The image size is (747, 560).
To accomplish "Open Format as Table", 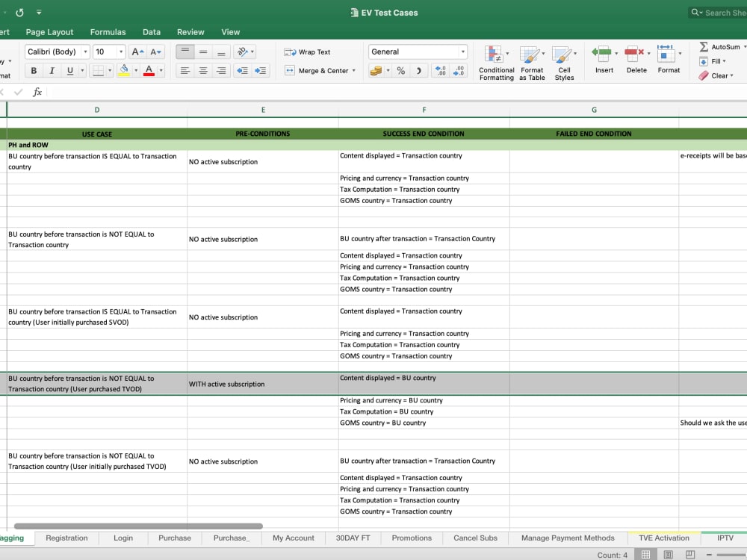I will coord(532,63).
